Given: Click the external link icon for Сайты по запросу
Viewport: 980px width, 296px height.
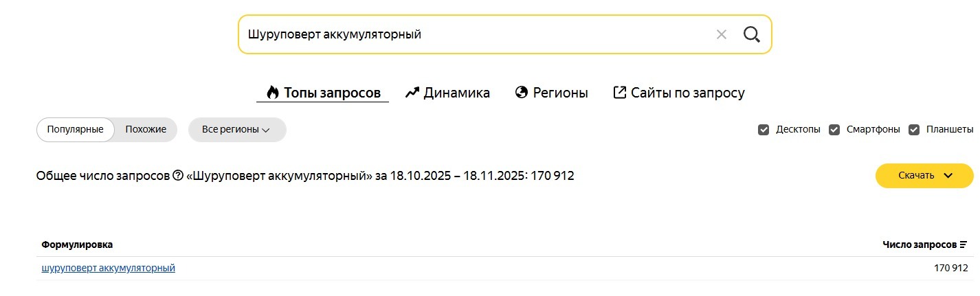Looking at the screenshot, I should pos(619,93).
